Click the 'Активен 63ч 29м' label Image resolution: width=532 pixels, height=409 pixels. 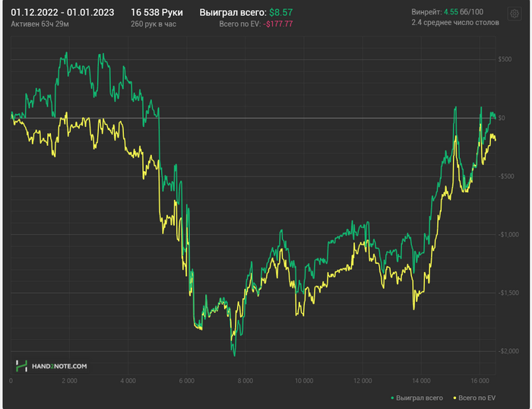[39, 24]
